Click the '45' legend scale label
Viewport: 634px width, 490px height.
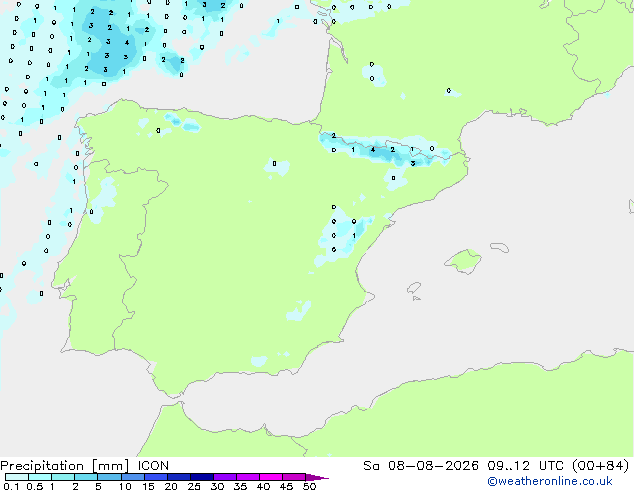click(x=286, y=486)
